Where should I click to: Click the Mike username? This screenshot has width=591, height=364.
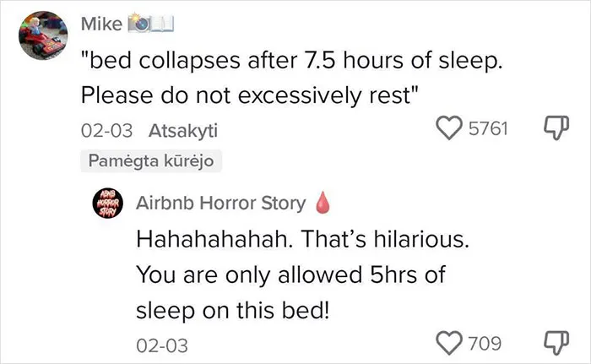tap(101, 24)
